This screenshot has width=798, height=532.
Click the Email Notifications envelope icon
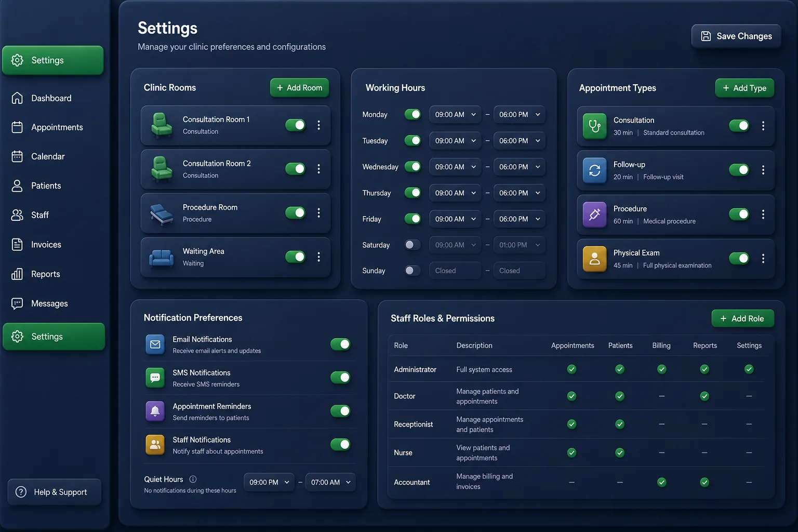coord(155,344)
